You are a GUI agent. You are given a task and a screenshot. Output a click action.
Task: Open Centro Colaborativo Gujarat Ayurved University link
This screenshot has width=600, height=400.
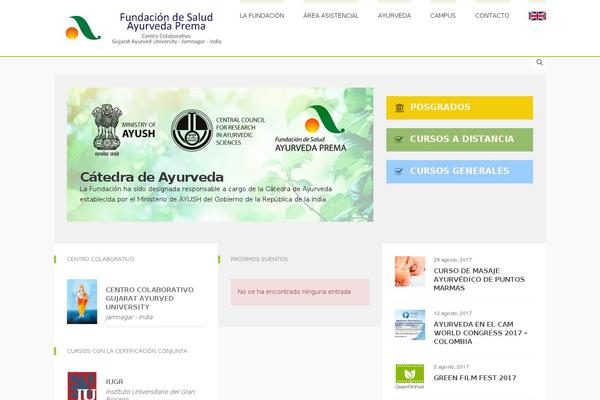(150, 299)
